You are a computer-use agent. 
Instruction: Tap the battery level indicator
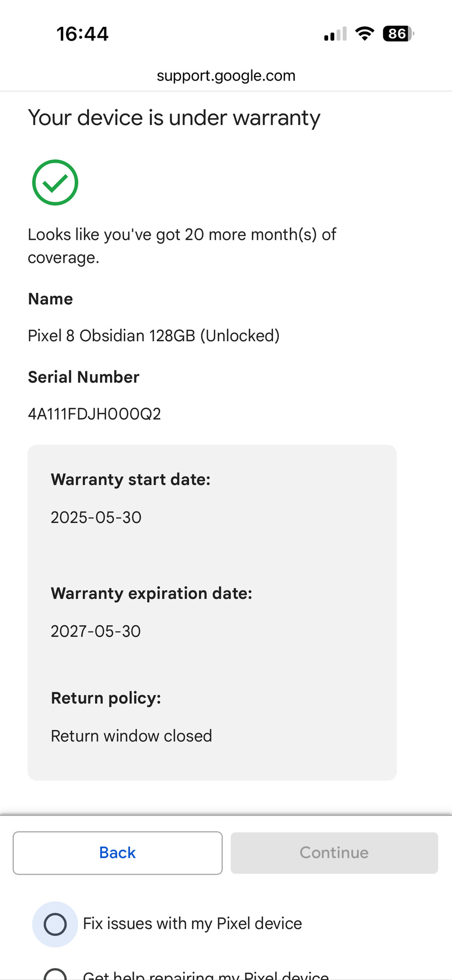pyautogui.click(x=398, y=34)
